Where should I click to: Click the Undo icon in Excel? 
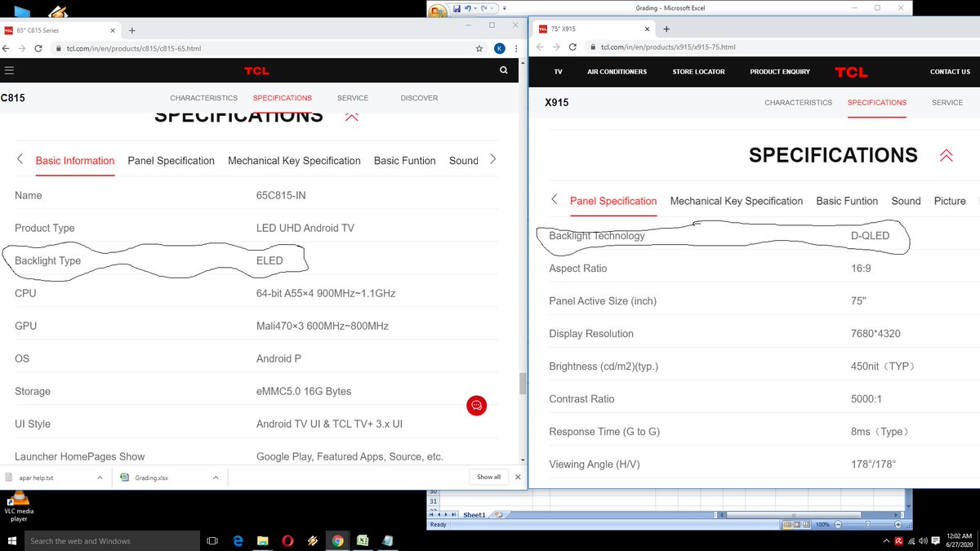467,7
